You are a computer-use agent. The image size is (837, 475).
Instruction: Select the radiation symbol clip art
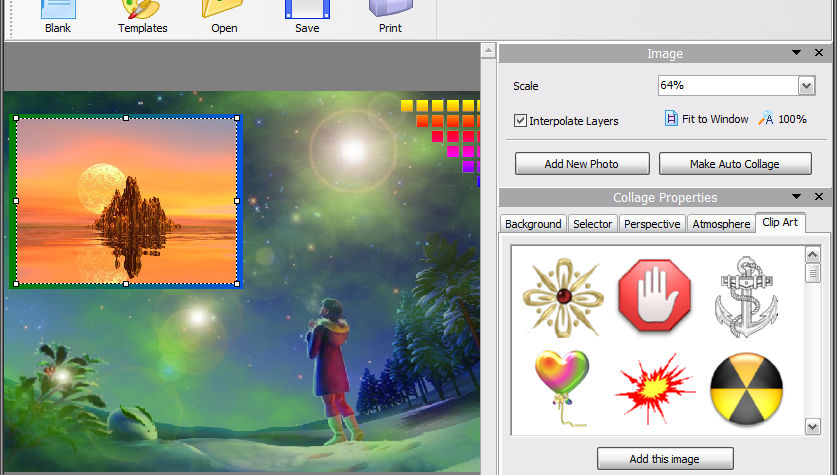(746, 389)
